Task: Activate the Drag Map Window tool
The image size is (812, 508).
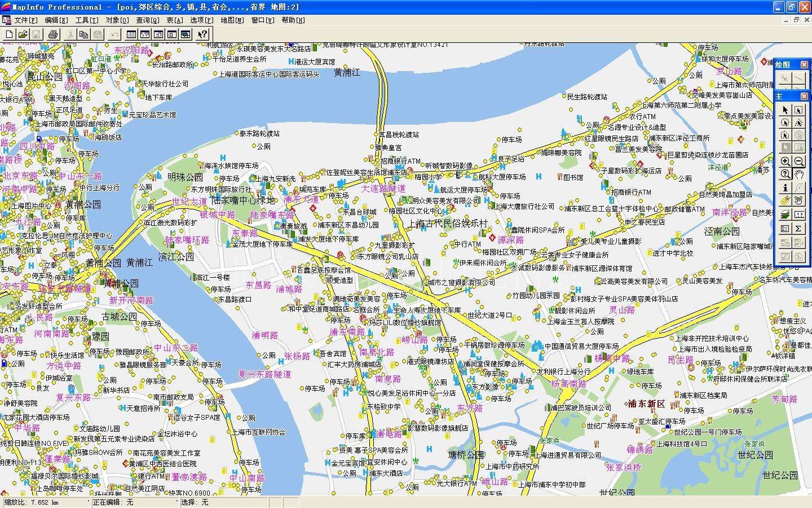Action: (x=799, y=200)
